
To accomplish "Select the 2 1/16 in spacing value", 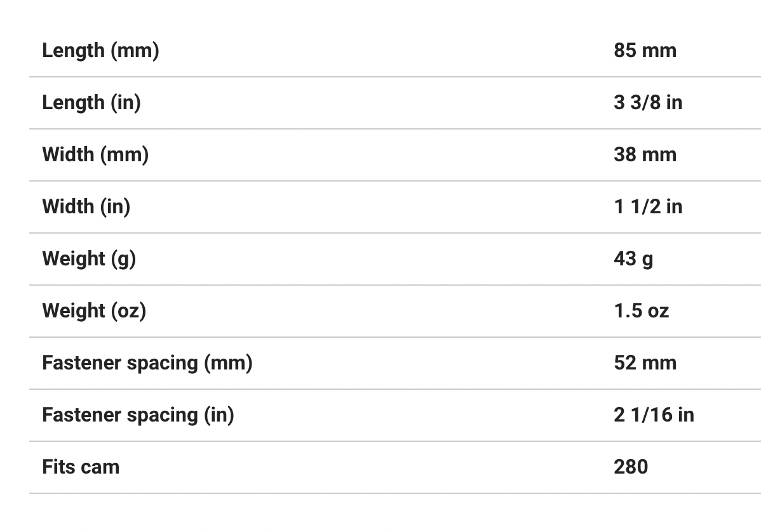I will click(x=654, y=415).
